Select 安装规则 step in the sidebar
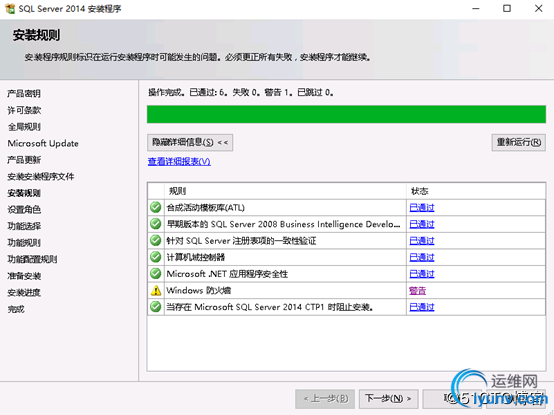The image size is (554, 415). [x=24, y=193]
